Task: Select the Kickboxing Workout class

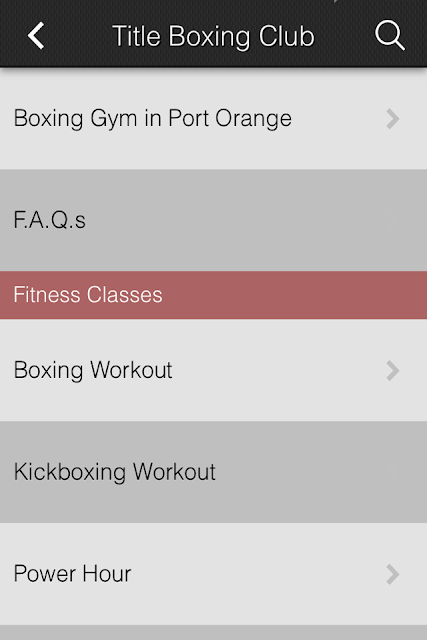Action: click(214, 472)
